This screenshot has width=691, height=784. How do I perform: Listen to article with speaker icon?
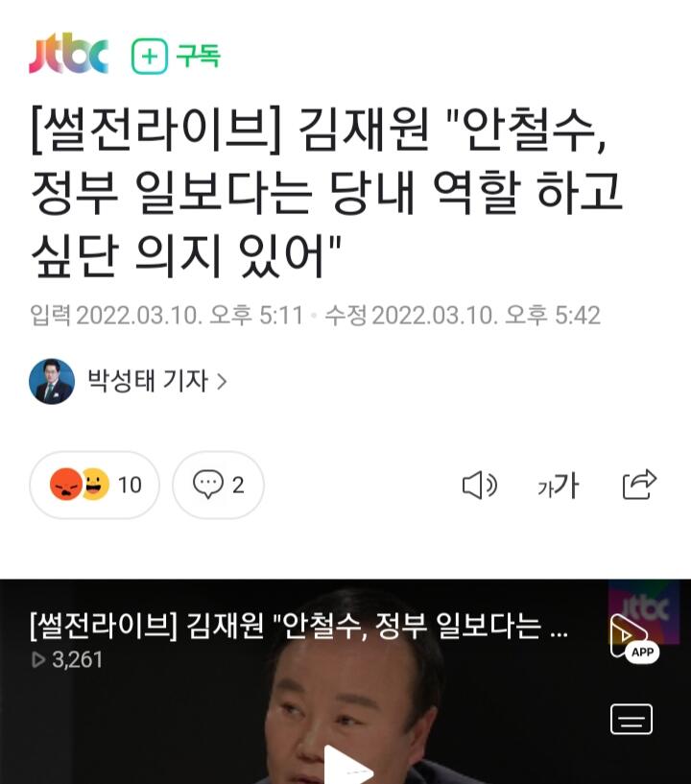[x=480, y=485]
